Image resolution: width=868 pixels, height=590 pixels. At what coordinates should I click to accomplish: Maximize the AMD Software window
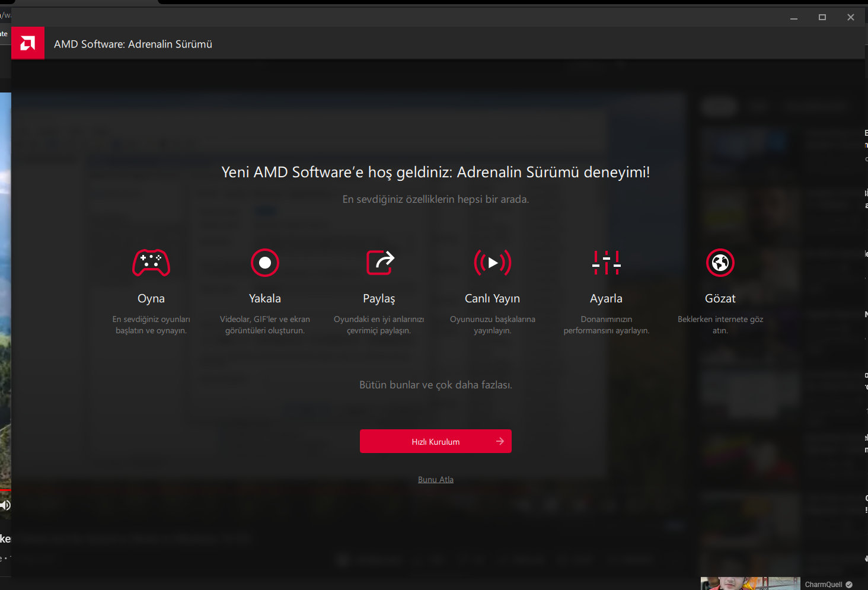(822, 17)
